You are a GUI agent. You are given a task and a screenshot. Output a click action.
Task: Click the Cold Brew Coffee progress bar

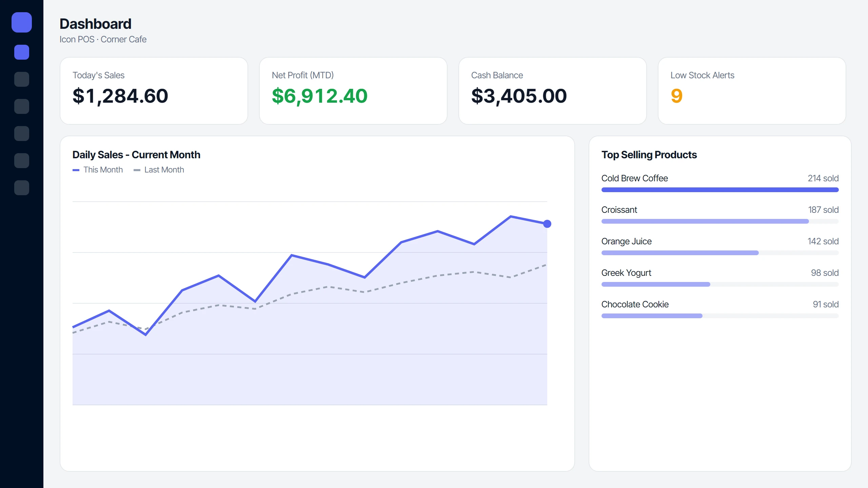(x=720, y=190)
